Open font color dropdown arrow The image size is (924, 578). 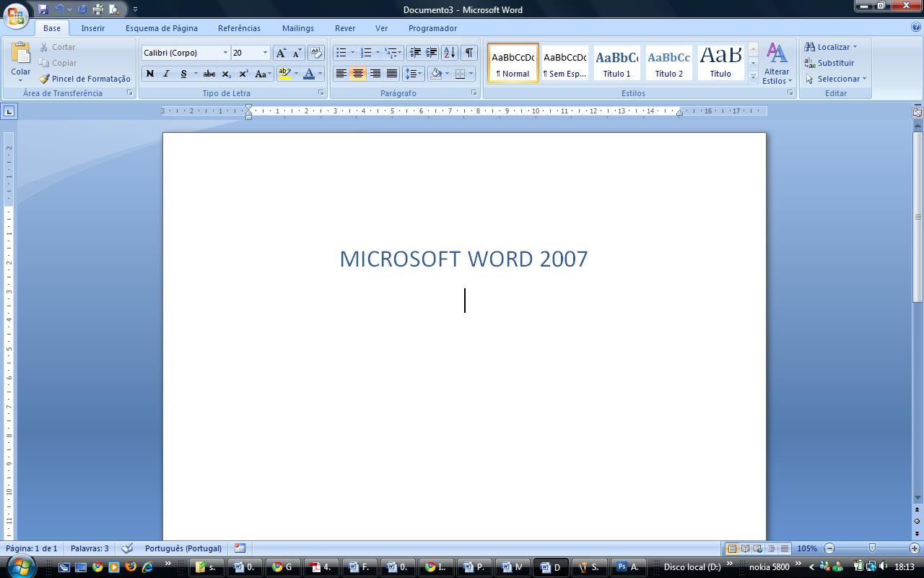(321, 74)
